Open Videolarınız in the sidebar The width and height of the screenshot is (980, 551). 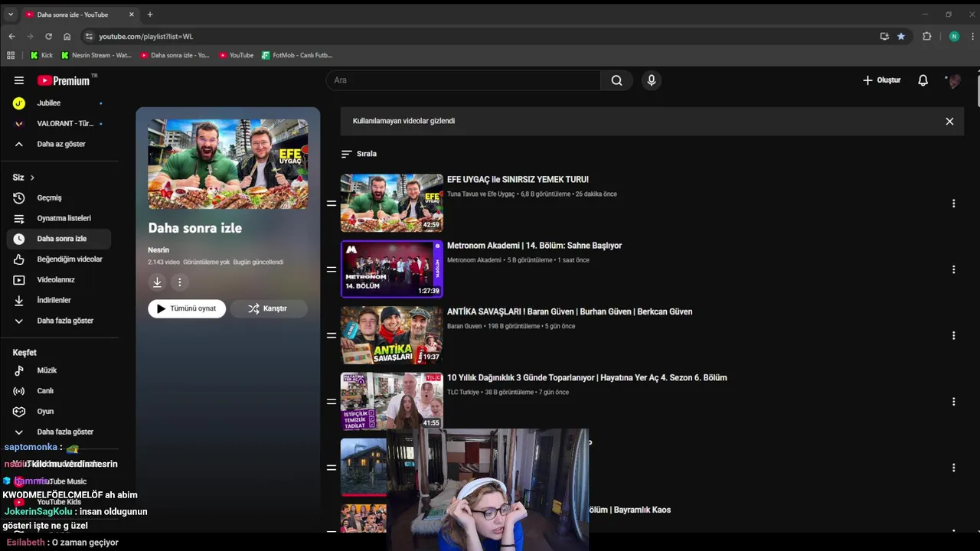(58, 280)
